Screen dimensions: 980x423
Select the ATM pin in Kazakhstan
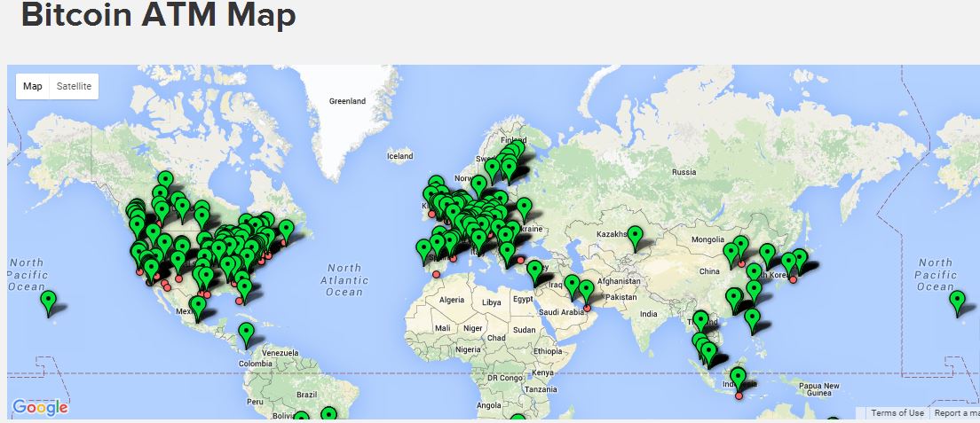pyautogui.click(x=635, y=239)
